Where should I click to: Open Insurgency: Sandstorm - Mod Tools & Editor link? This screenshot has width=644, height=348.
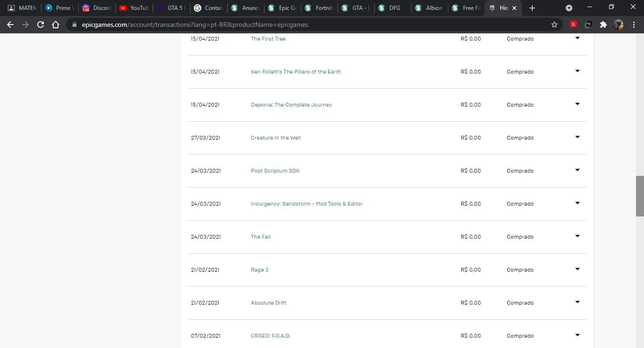point(306,204)
